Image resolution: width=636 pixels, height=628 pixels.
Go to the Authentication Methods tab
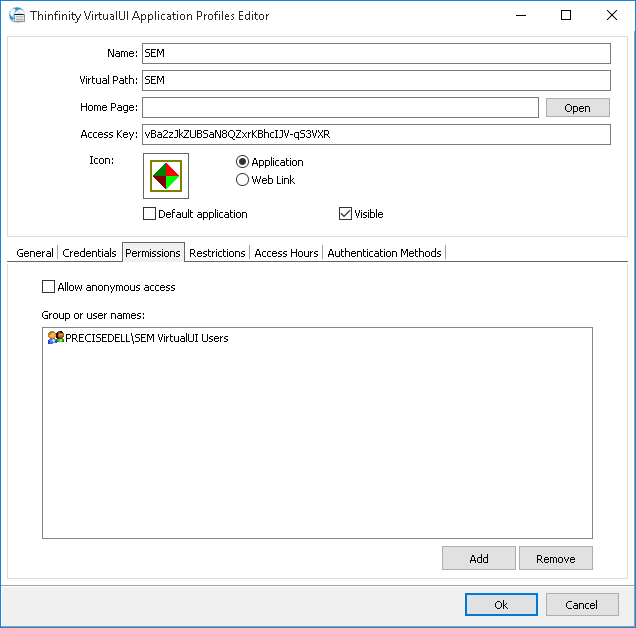coord(384,253)
